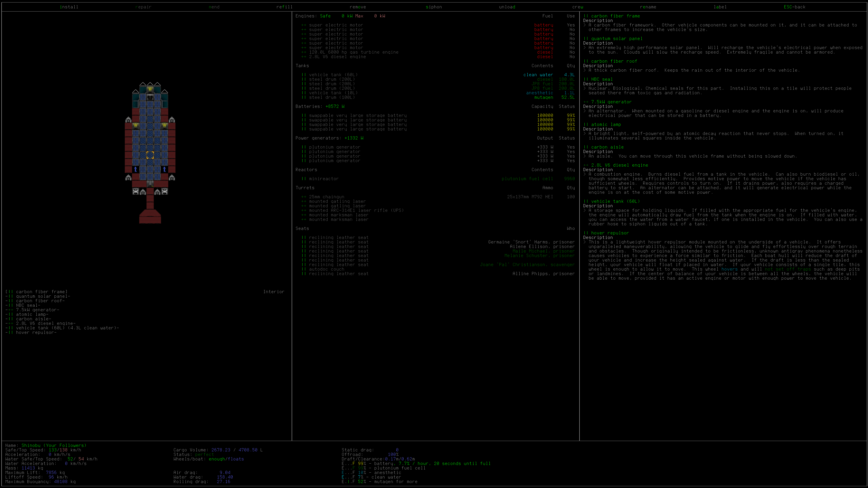Select the left rear turbine tile

point(135,191)
